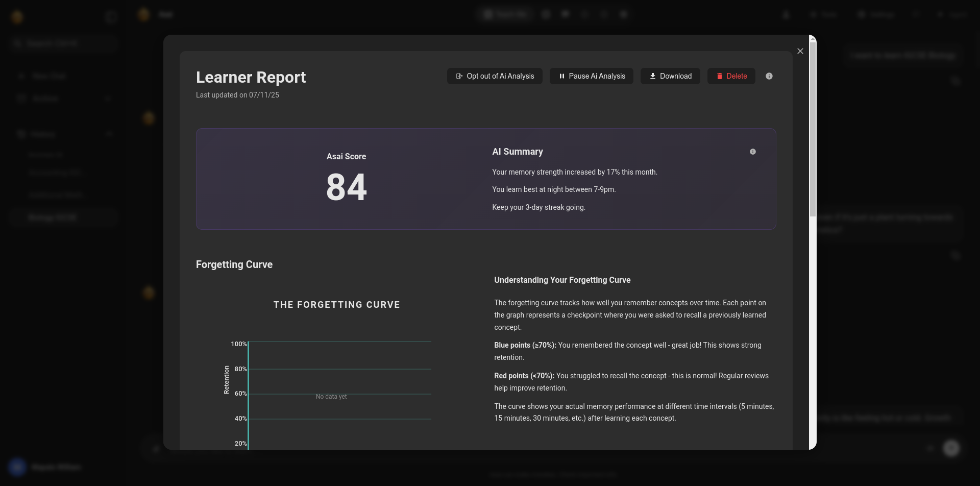Pause Ai Analysis

tap(591, 76)
